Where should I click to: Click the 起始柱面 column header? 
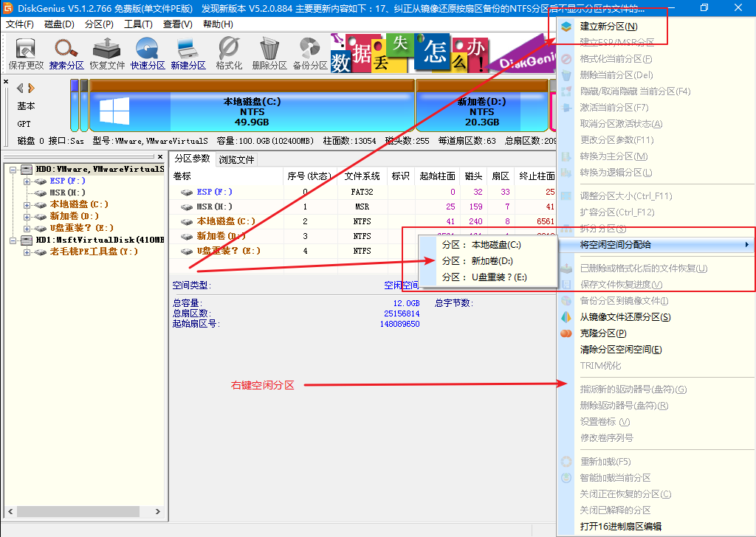pos(438,176)
